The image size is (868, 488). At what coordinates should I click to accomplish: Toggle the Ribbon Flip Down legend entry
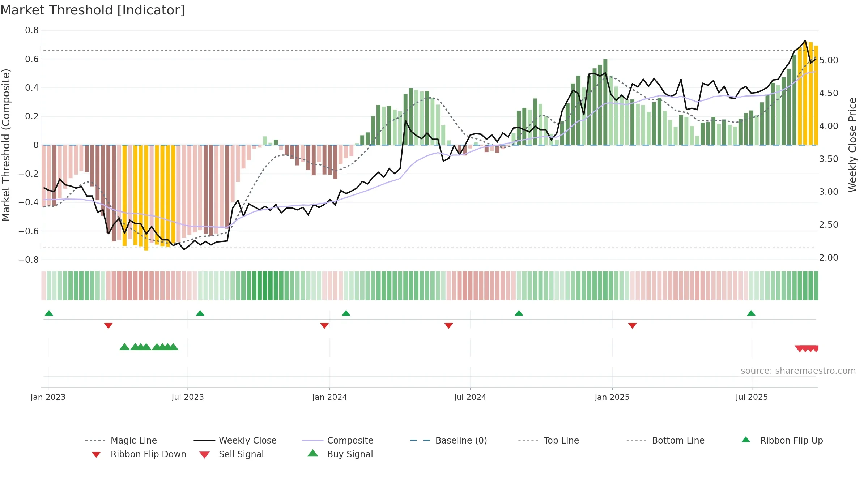139,454
